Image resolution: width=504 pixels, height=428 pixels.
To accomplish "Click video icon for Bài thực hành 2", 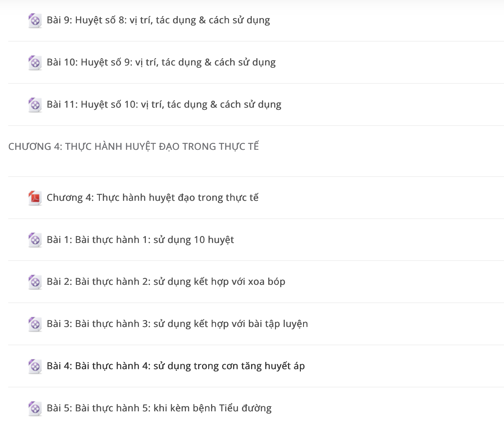I will tap(35, 282).
